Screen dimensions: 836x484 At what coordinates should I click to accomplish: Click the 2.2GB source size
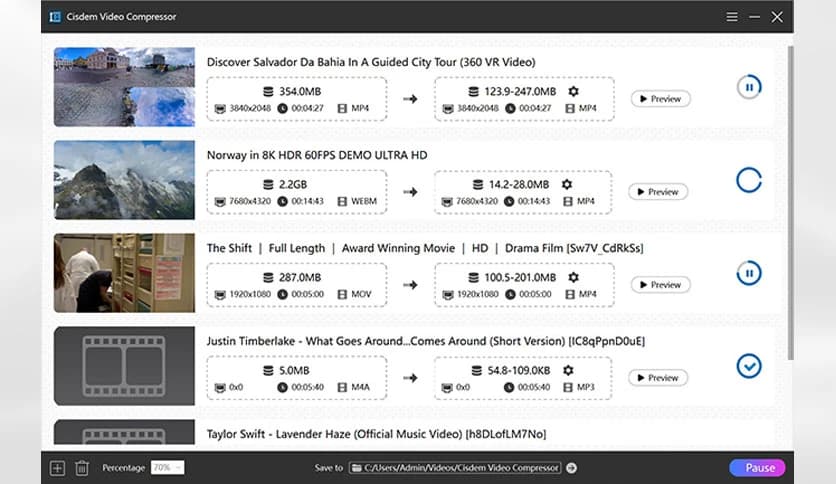point(293,184)
